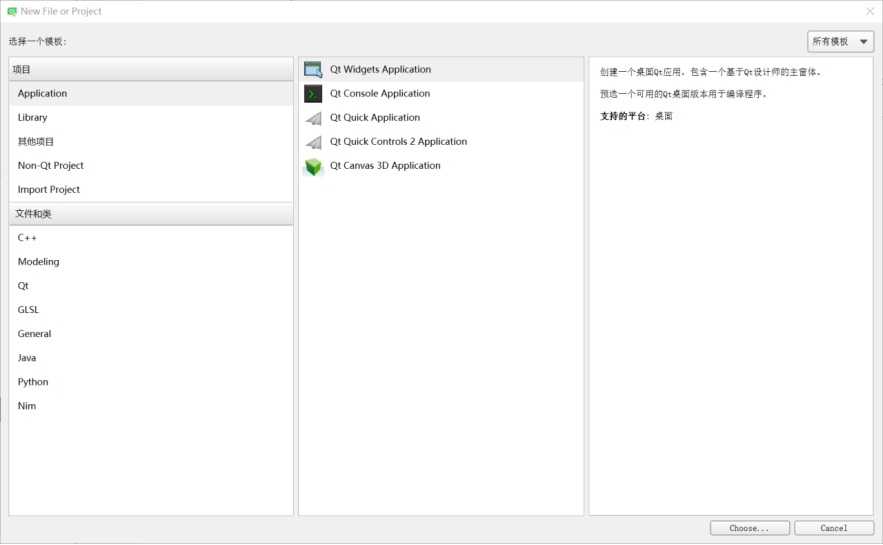Select the Java file category
This screenshot has width=883, height=545.
tap(151, 358)
